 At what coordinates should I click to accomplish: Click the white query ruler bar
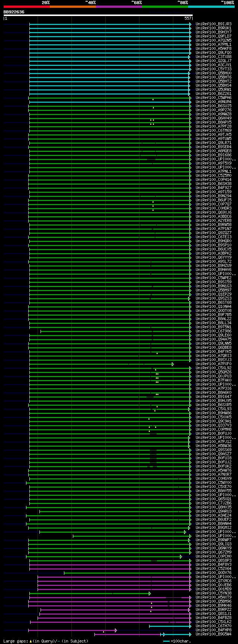pyautogui.click(x=98, y=15)
